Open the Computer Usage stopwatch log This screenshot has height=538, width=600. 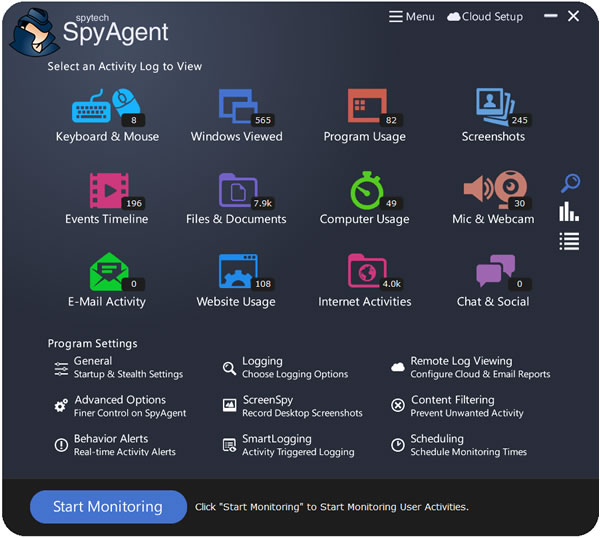coord(365,192)
